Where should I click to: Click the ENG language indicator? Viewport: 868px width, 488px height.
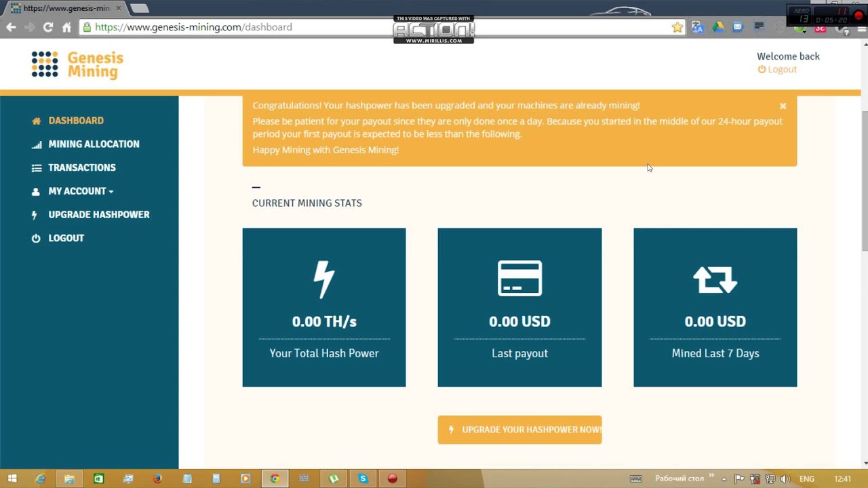807,479
